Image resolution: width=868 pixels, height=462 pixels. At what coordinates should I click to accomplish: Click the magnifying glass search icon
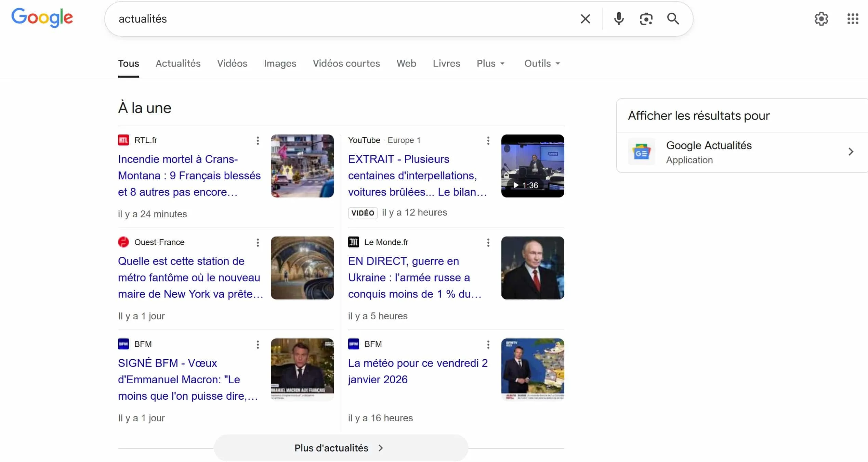[x=673, y=19]
